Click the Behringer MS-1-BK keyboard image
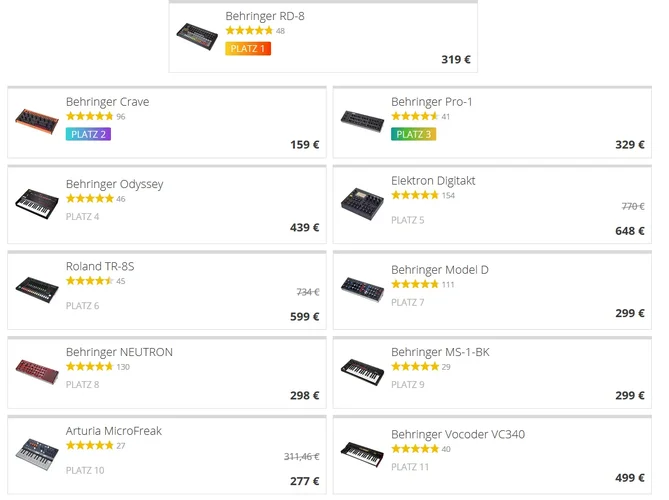 [361, 371]
